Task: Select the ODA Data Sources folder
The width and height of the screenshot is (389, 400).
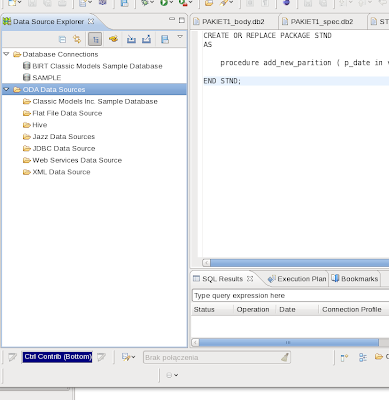Action: click(x=54, y=89)
